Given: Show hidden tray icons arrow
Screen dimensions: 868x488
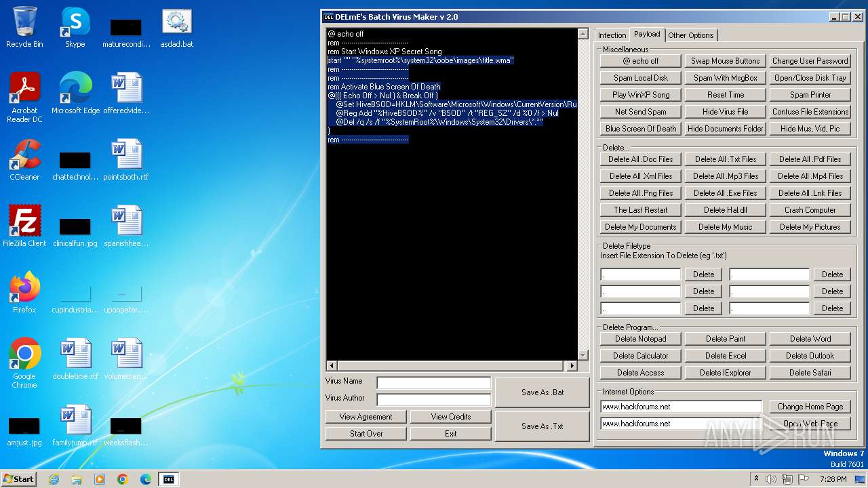Looking at the screenshot, I should tap(756, 479).
